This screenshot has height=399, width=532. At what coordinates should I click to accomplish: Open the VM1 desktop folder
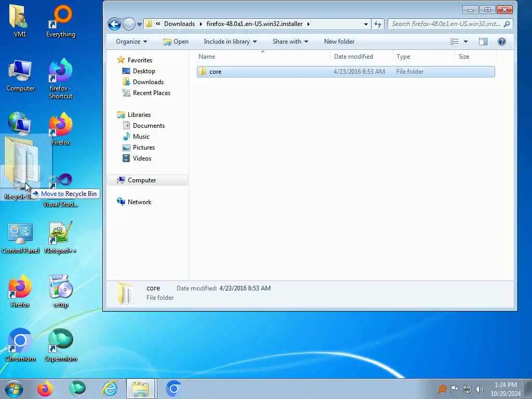pos(20,20)
